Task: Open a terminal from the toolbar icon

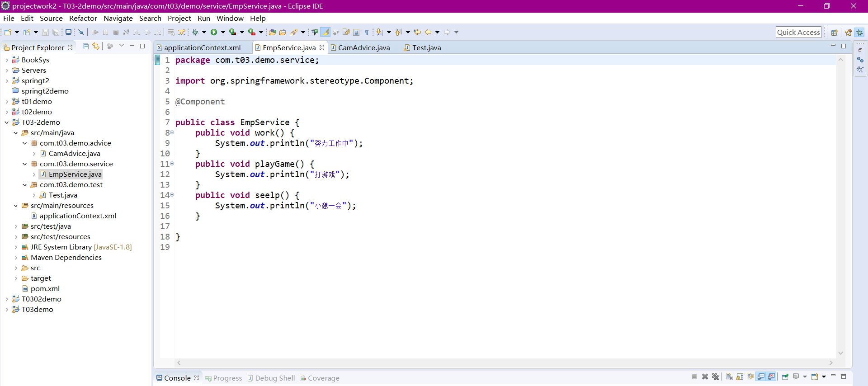Action: 68,32
